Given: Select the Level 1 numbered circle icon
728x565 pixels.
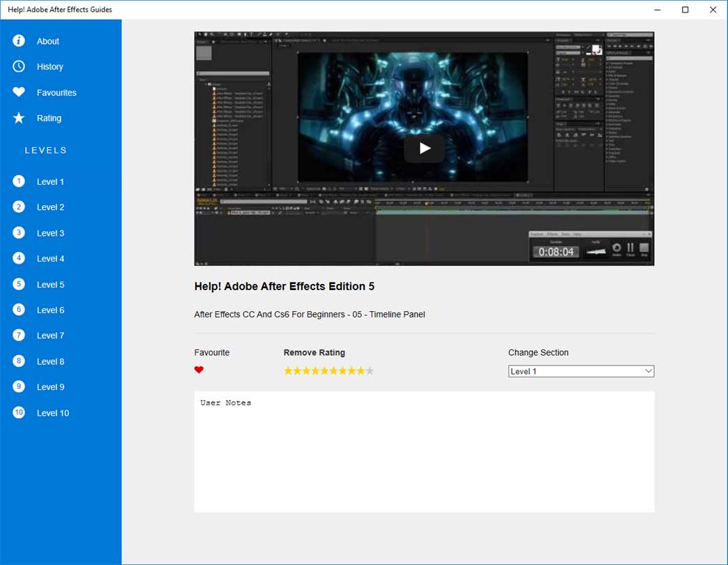Looking at the screenshot, I should click(19, 181).
